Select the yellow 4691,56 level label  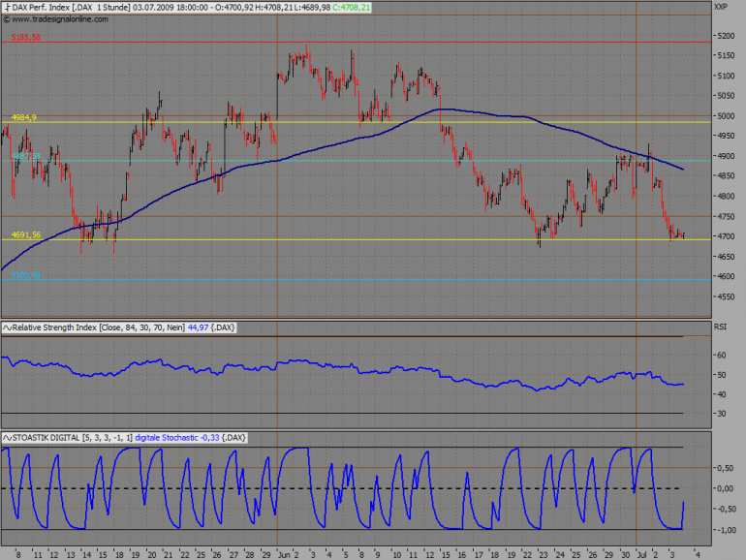tap(26, 234)
